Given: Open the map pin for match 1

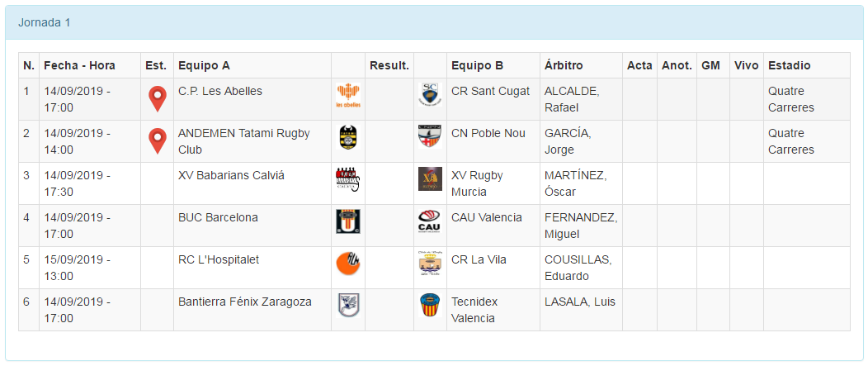Looking at the screenshot, I should (157, 99).
